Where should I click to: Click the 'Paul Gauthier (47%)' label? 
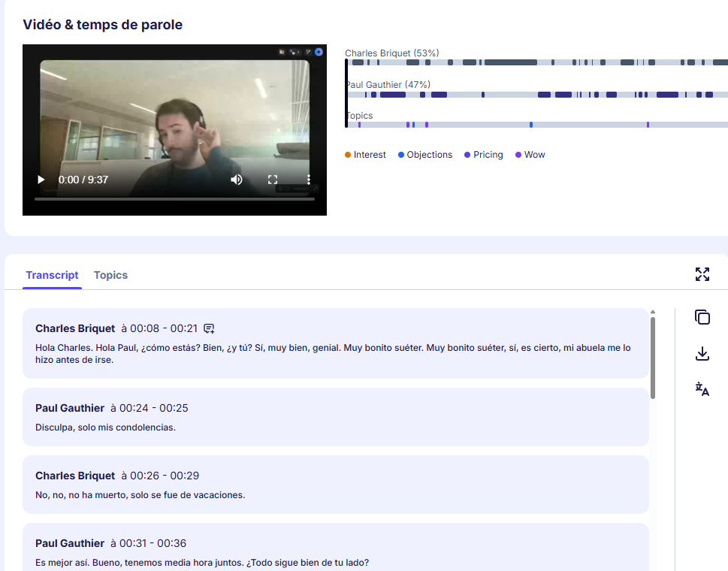point(388,84)
